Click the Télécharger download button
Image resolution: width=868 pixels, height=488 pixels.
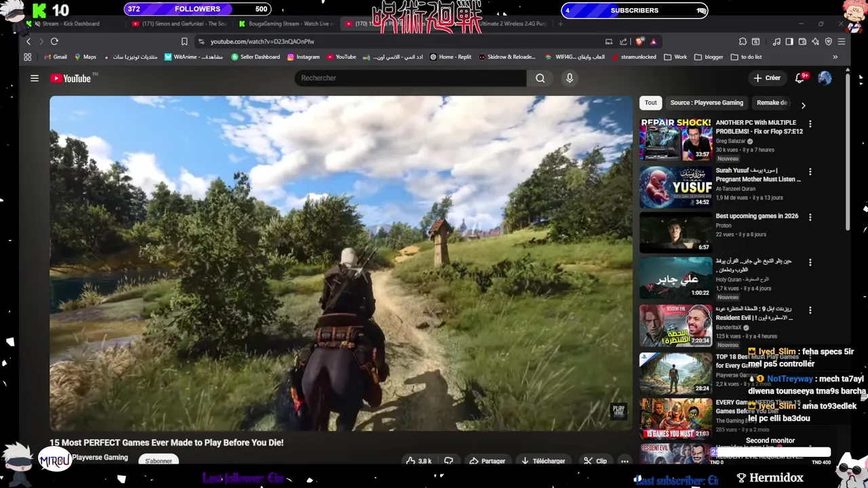click(542, 461)
